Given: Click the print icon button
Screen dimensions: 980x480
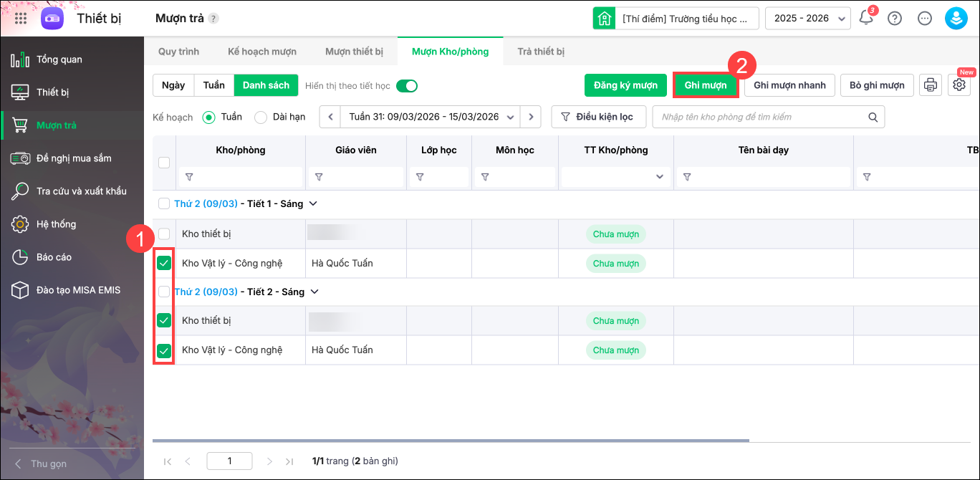Looking at the screenshot, I should click(x=931, y=85).
